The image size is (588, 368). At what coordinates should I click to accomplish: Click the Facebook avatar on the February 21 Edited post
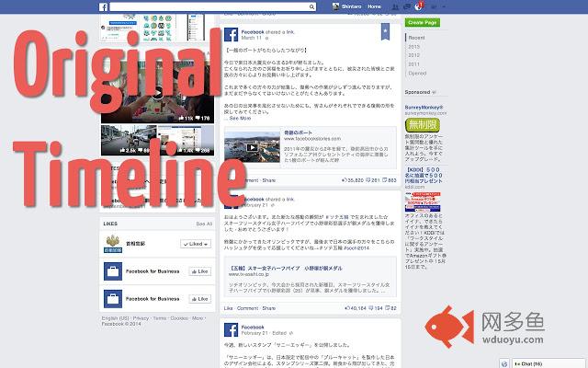pos(231,329)
